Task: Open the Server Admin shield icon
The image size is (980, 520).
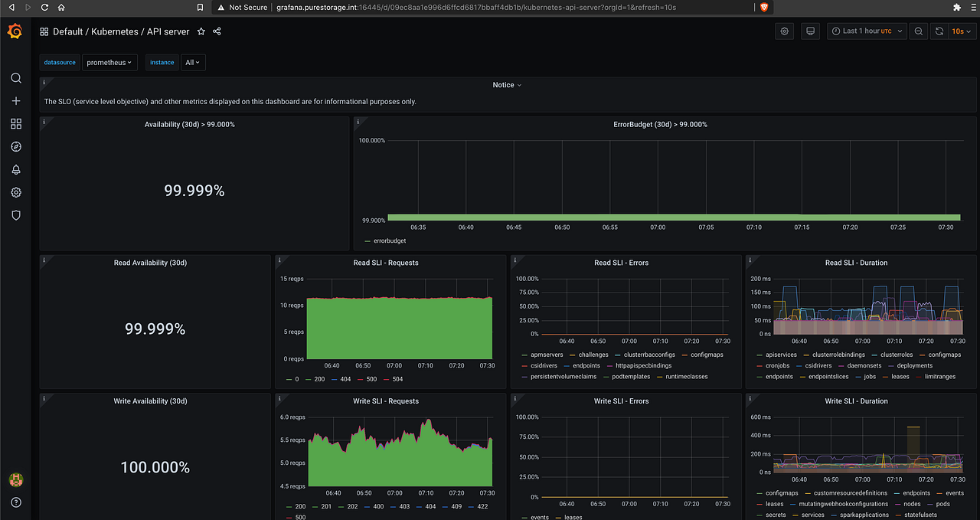Action: (15, 215)
